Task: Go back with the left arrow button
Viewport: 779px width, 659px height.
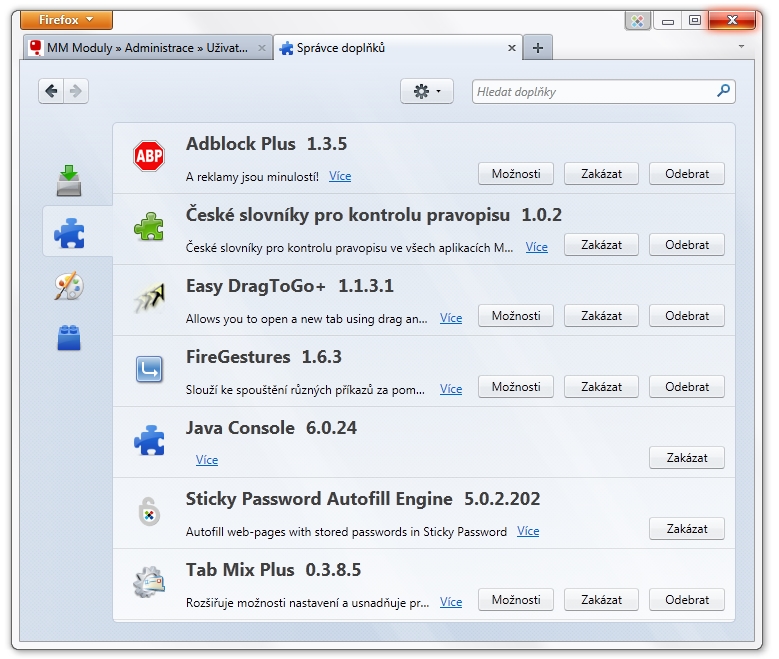Action: 51,91
